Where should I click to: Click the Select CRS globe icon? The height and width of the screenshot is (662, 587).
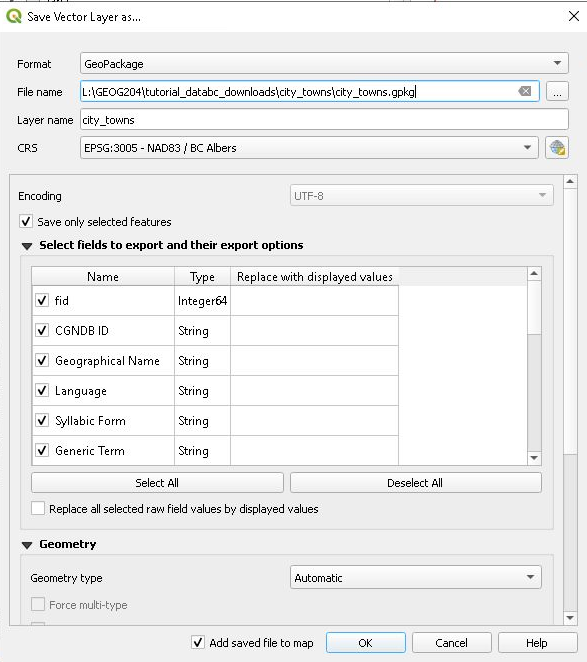pos(557,148)
